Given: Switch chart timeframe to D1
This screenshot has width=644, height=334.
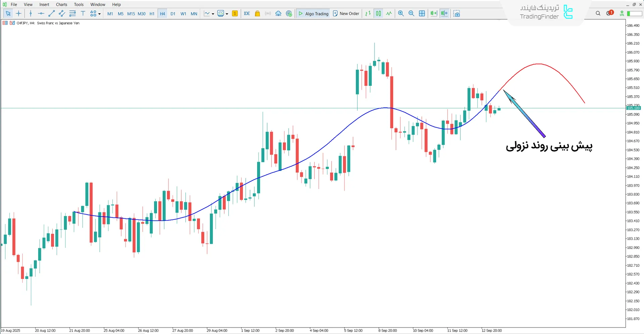Looking at the screenshot, I should point(173,14).
